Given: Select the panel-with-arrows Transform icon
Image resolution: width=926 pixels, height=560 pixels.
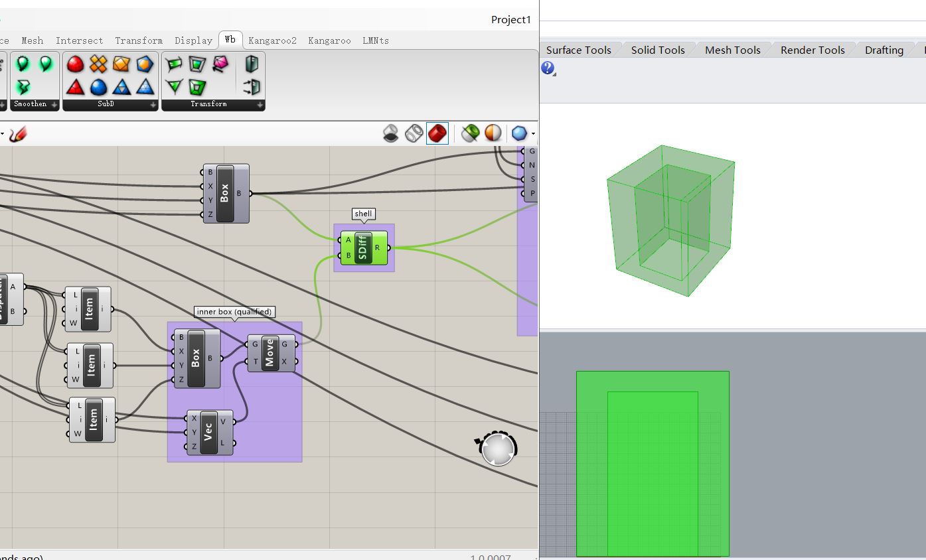Looking at the screenshot, I should point(252,86).
